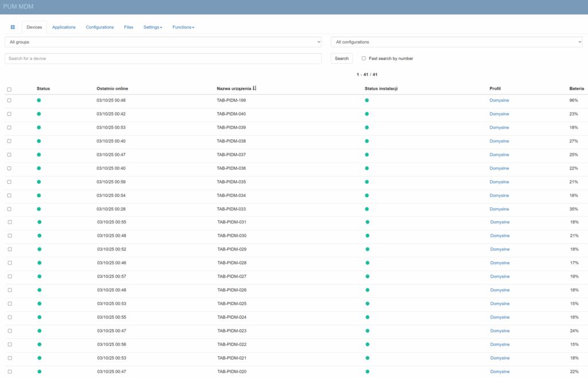Check the row checkbox for TAB-PIDM-039
Image resolution: width=588 pixels, height=378 pixels.
[9, 128]
